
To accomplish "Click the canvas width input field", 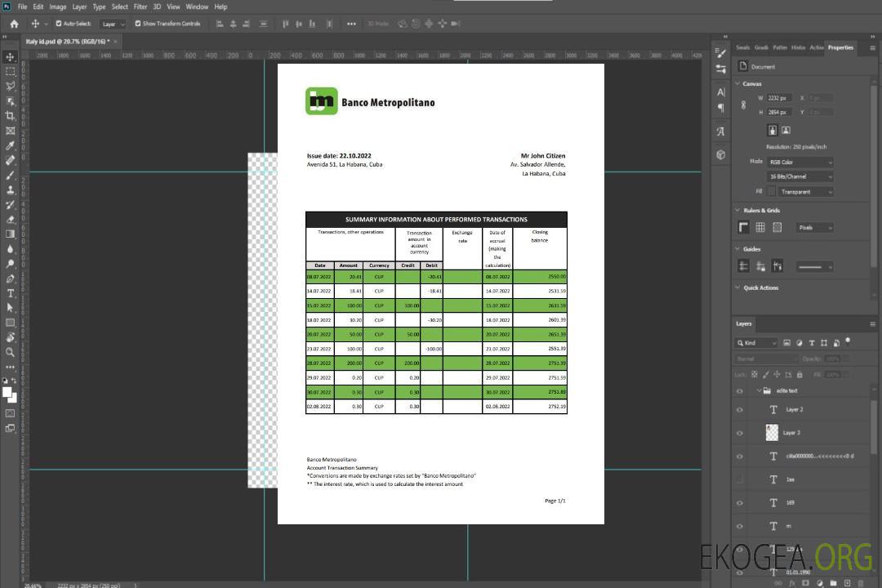I will click(778, 98).
